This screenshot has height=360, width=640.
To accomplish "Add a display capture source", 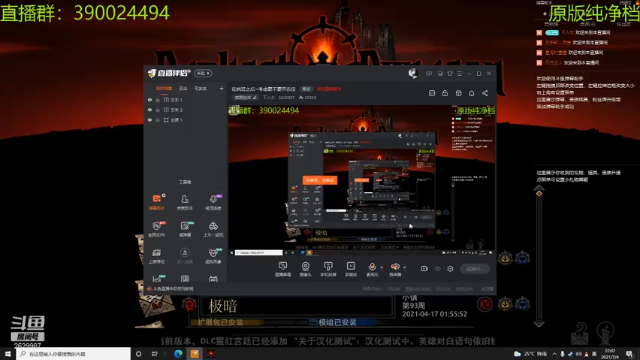I will 283,269.
